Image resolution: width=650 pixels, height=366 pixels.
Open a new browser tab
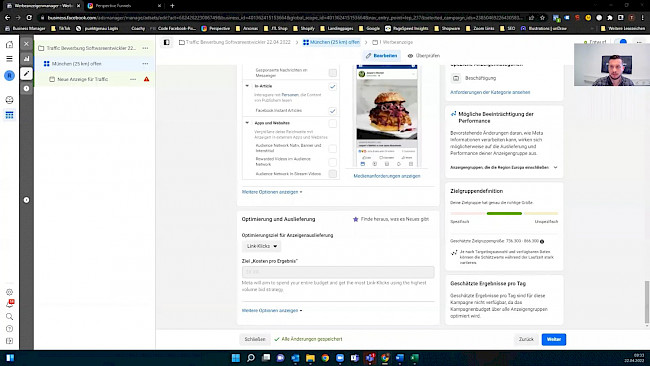tap(172, 6)
